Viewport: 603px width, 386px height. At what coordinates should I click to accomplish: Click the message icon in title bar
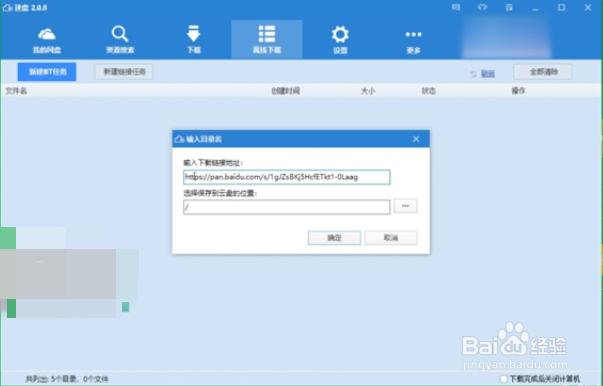(x=456, y=7)
